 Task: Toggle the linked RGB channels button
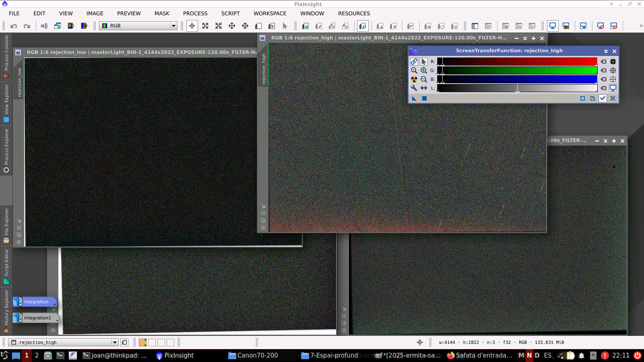pos(414,62)
